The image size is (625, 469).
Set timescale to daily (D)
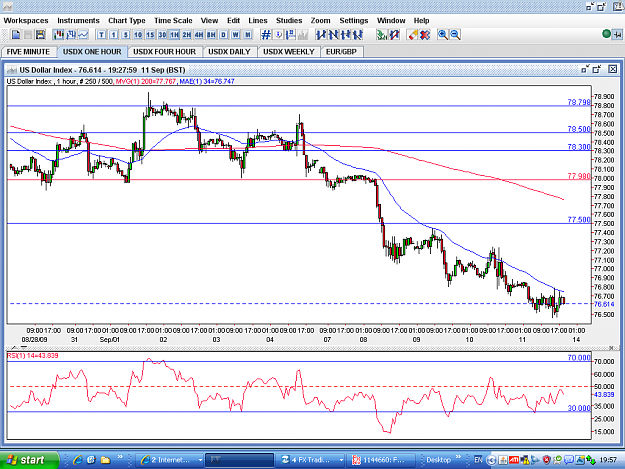tap(223, 35)
